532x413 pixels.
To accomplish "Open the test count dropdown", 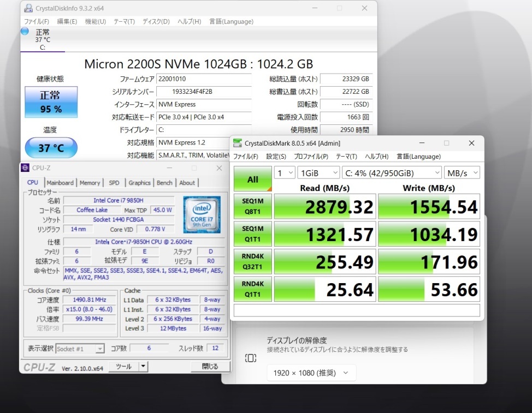I will coord(284,173).
